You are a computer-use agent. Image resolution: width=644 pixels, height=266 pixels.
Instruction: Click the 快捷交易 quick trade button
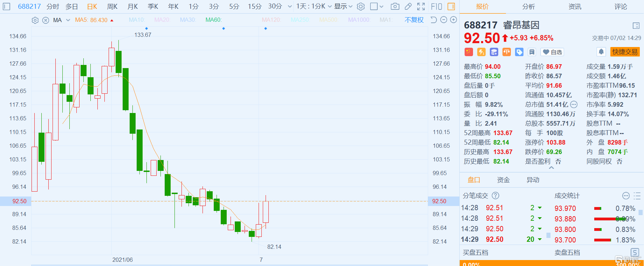(x=625, y=52)
